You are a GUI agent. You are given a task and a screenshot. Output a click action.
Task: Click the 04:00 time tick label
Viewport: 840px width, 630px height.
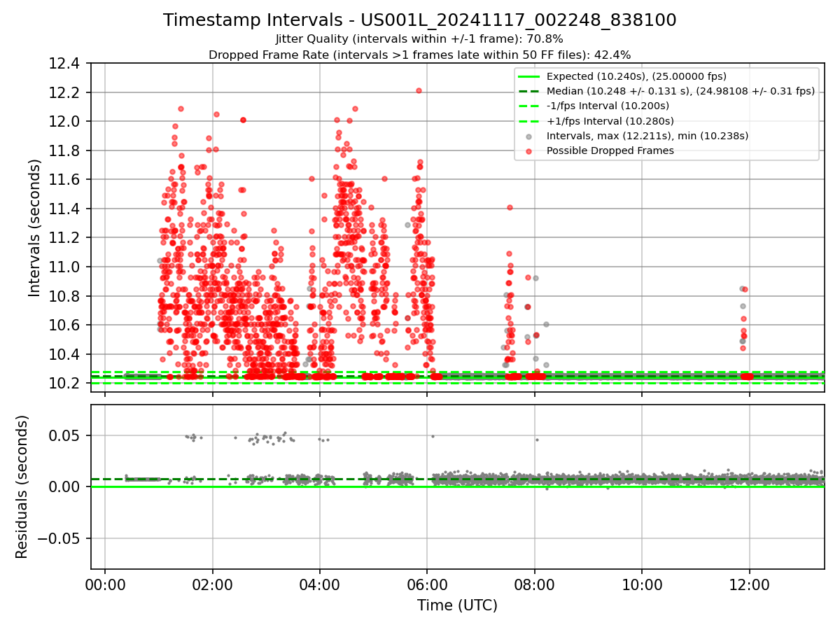pyautogui.click(x=320, y=584)
